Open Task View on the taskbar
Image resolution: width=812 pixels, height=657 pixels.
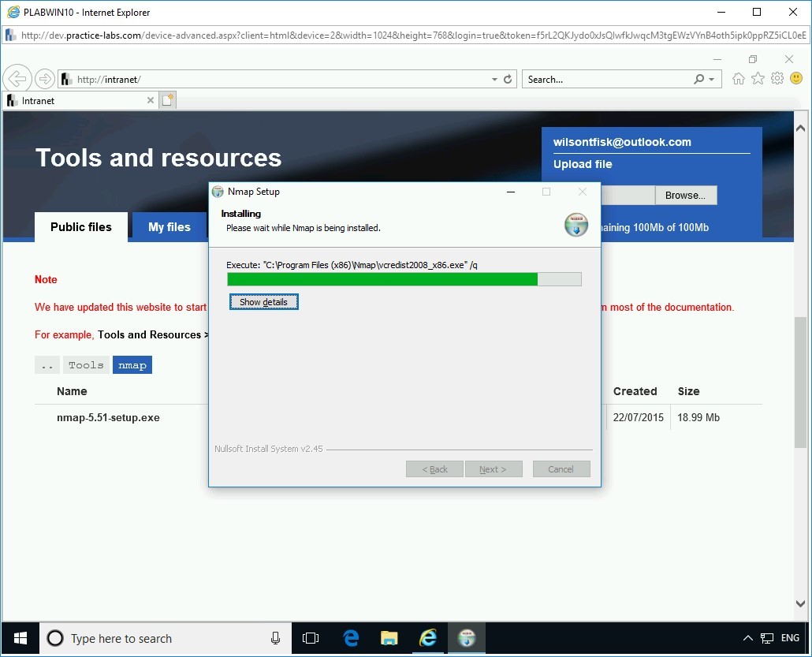pyautogui.click(x=310, y=638)
